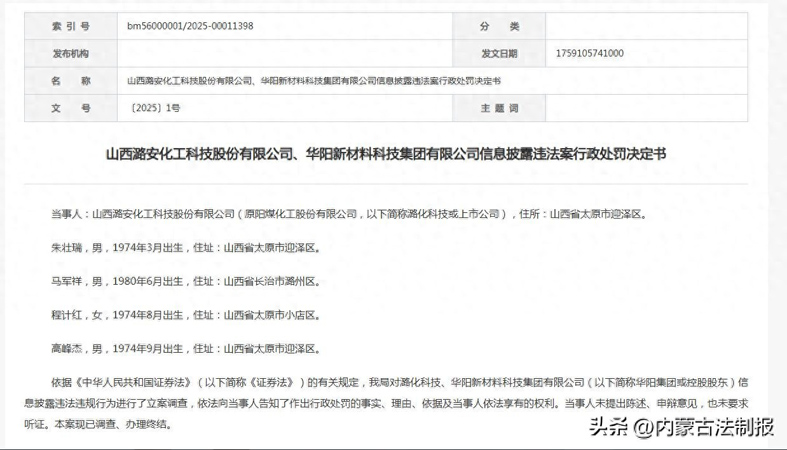
Task: Select the date value 1759105741000
Action: pyautogui.click(x=590, y=53)
